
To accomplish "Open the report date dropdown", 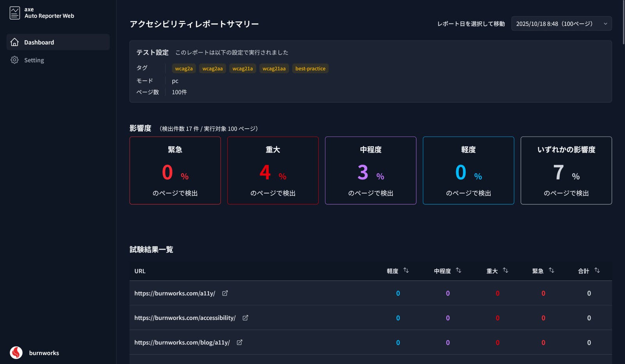I will click(x=561, y=24).
